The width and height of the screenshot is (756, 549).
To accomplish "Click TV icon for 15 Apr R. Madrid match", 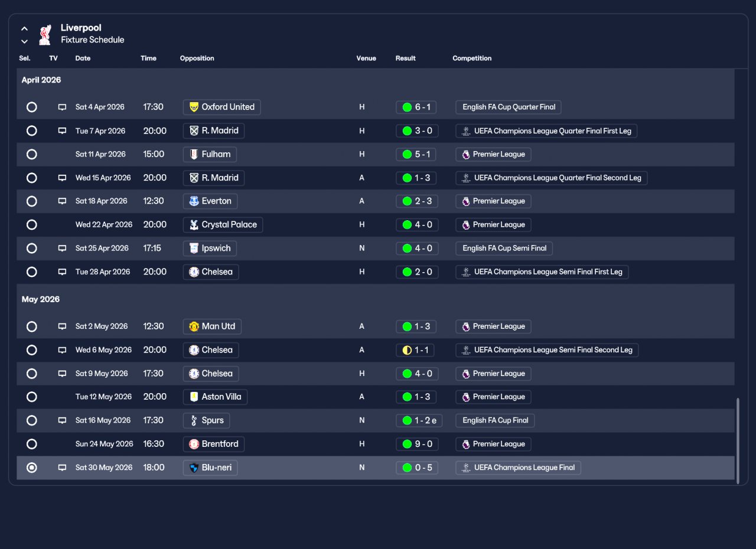I will (x=62, y=178).
